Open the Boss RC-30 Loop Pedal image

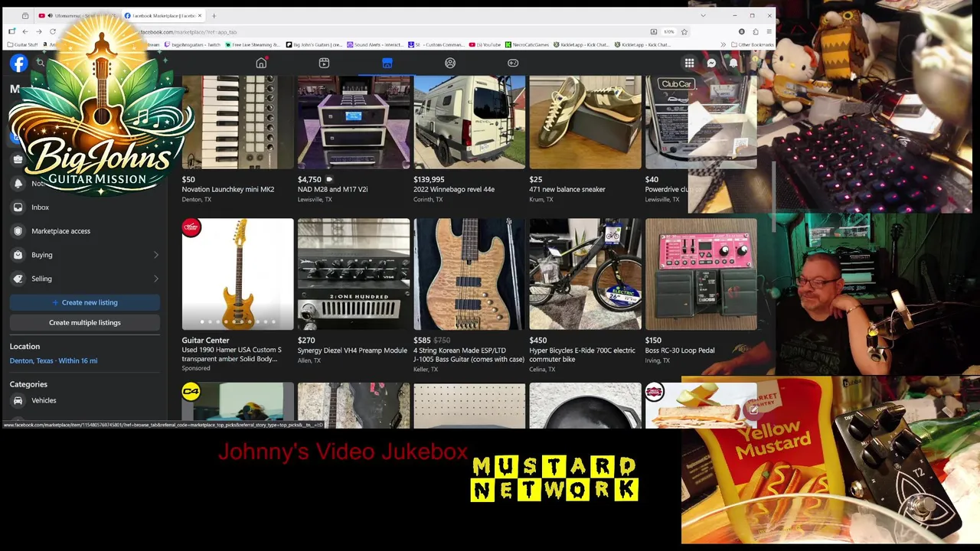click(701, 274)
